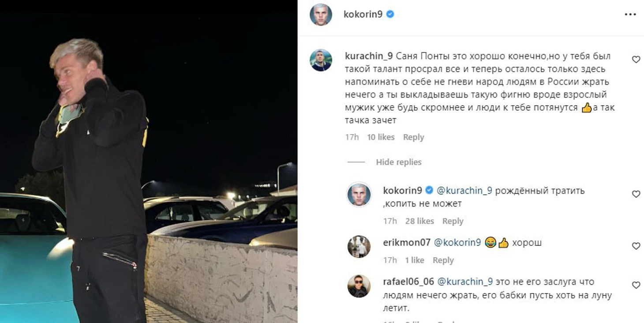Open the post photo of man by car
The height and width of the screenshot is (323, 644).
149,161
